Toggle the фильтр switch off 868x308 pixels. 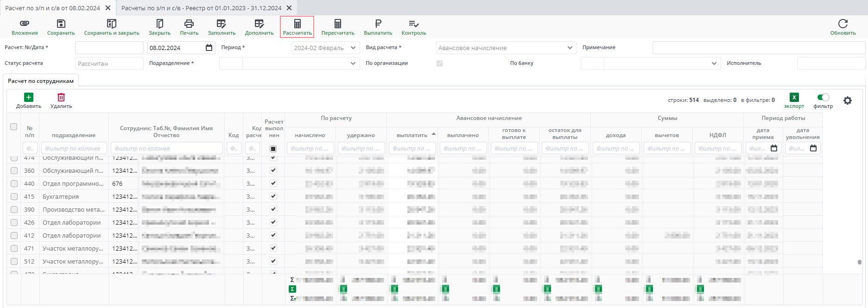[x=823, y=97]
